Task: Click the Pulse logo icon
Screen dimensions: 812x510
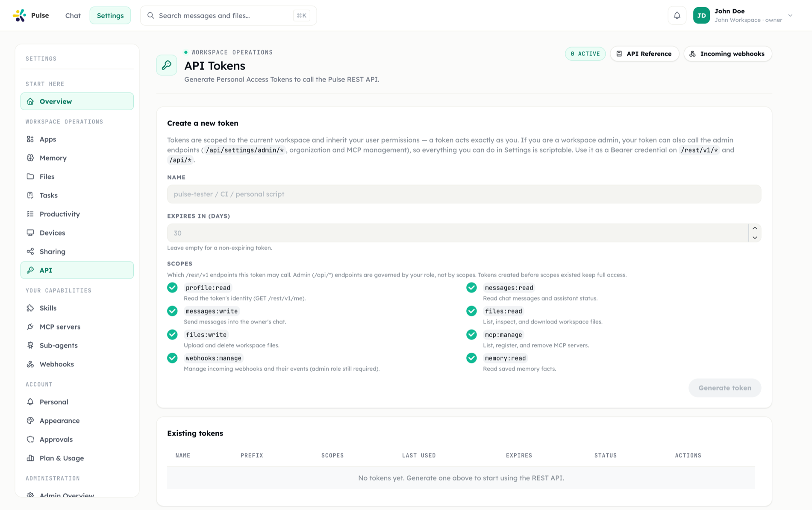Action: click(19, 15)
